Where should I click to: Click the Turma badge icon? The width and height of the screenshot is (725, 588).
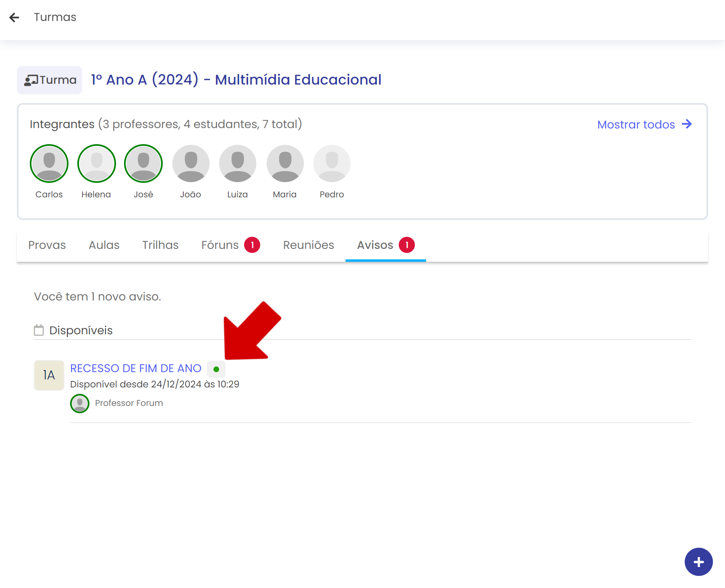tap(31, 80)
